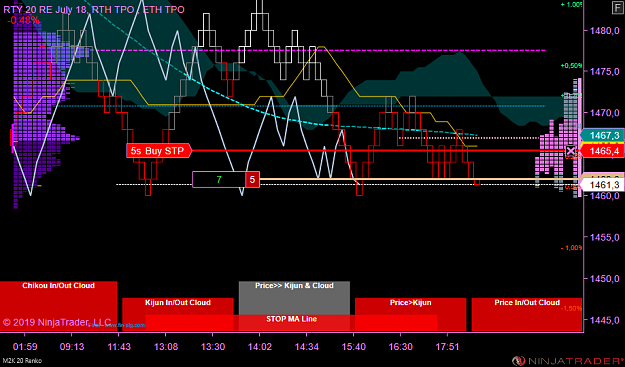Click the STOP MA Line bar
Image resolution: width=625 pixels, height=367 pixels.
291,322
